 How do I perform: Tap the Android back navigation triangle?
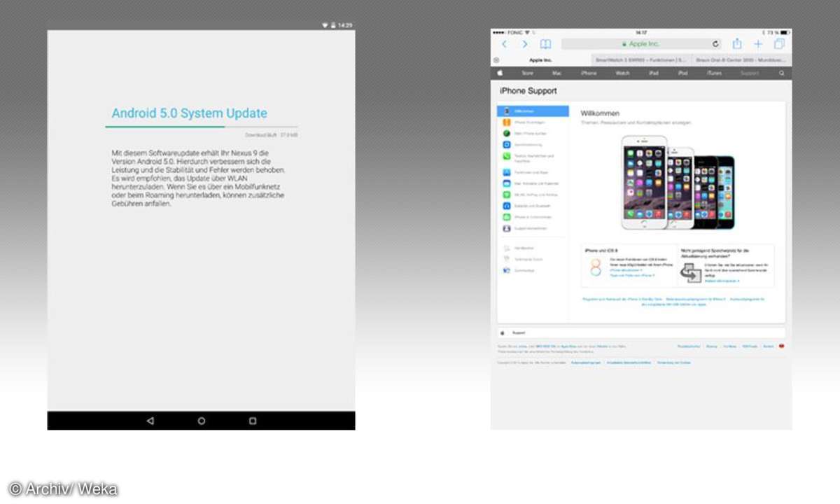coord(150,421)
